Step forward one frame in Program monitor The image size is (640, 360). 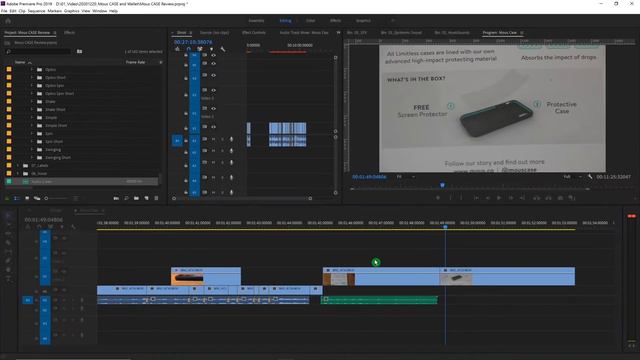[x=511, y=198]
